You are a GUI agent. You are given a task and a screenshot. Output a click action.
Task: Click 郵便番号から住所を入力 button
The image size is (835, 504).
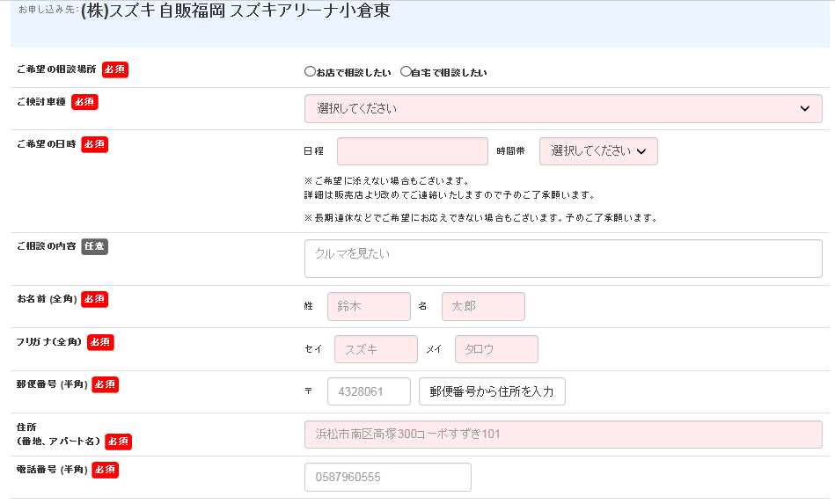pyautogui.click(x=492, y=391)
